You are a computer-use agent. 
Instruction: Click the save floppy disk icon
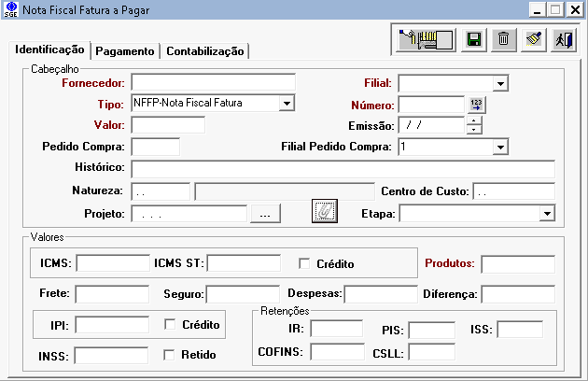[x=474, y=39]
